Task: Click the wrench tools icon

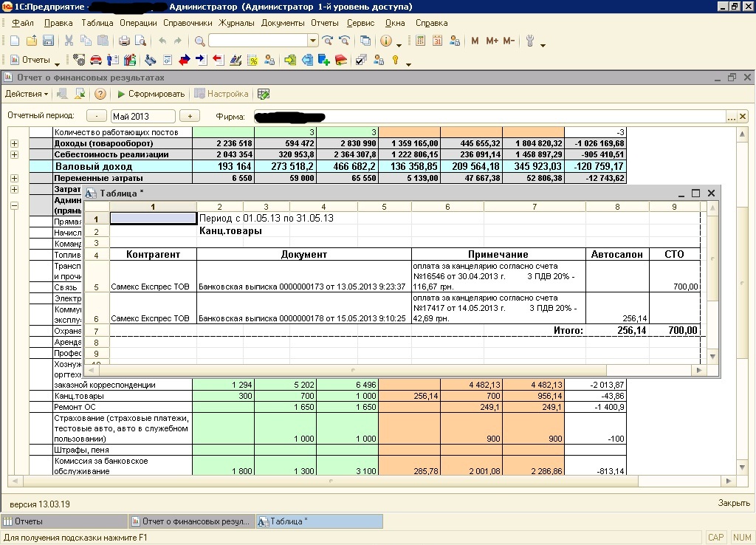Action: (x=529, y=41)
